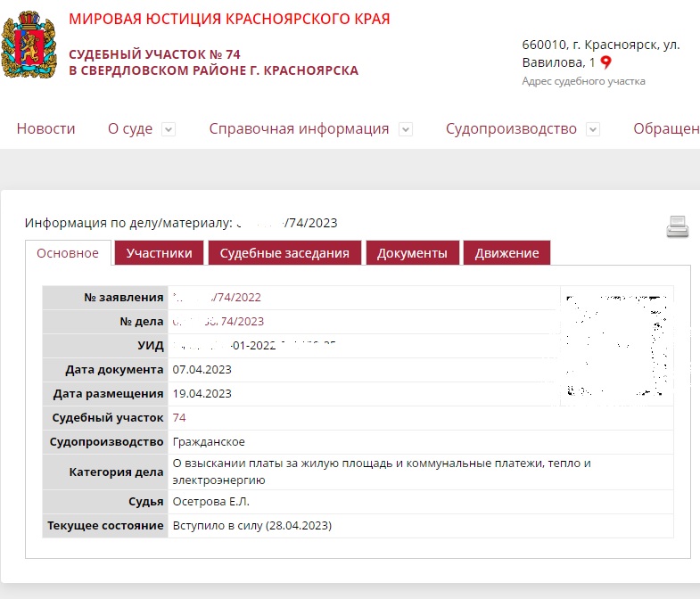Click the 'Судебный участок № 74' title link
Screen dimensions: 700x599
[213, 62]
